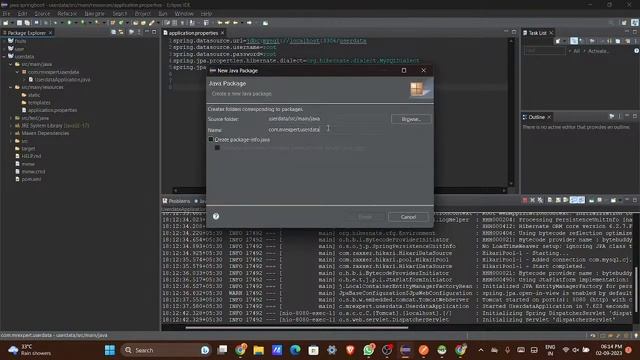
Task: Click console horizontal scrollbar
Action: pos(297,327)
